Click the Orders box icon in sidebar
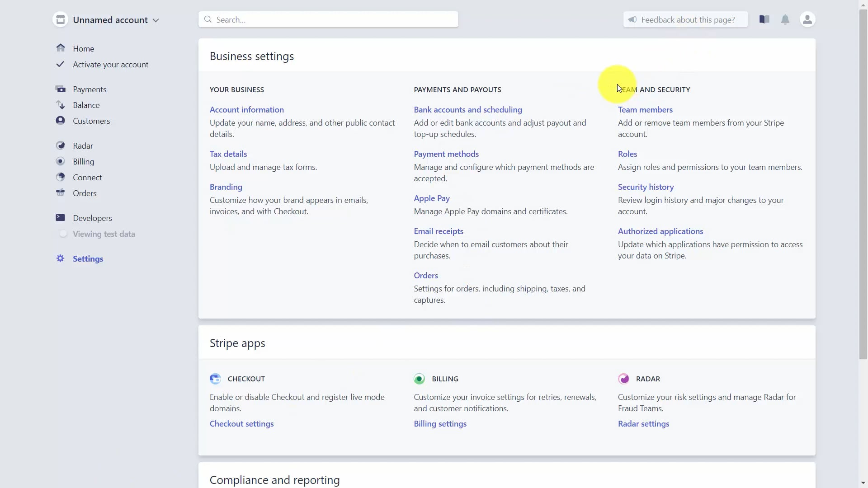 coord(61,193)
